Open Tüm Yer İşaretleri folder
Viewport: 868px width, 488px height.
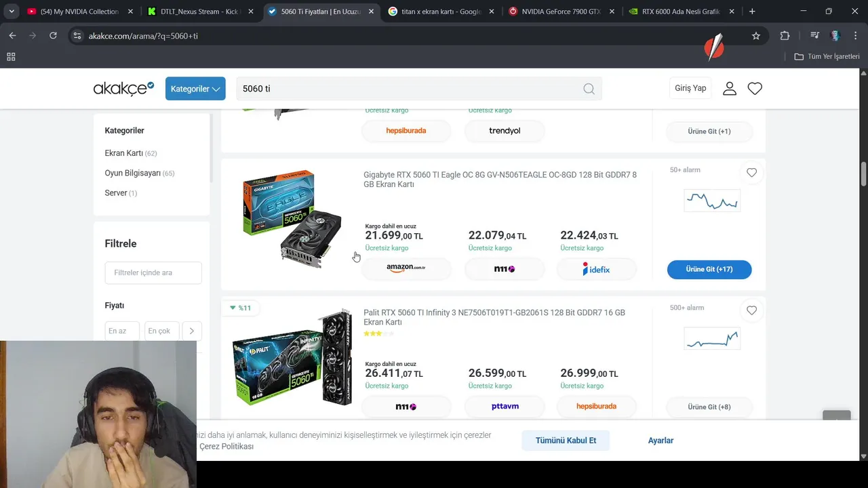(x=827, y=56)
